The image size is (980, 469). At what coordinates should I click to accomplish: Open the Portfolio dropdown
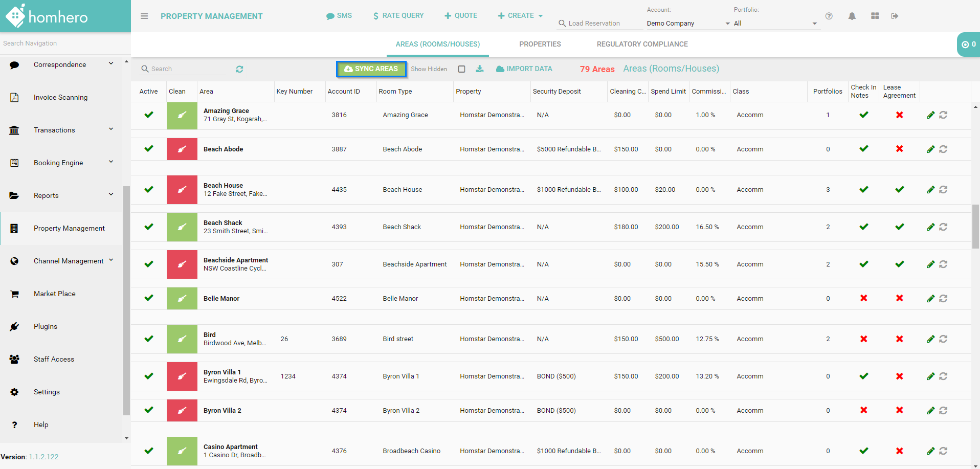(775, 24)
